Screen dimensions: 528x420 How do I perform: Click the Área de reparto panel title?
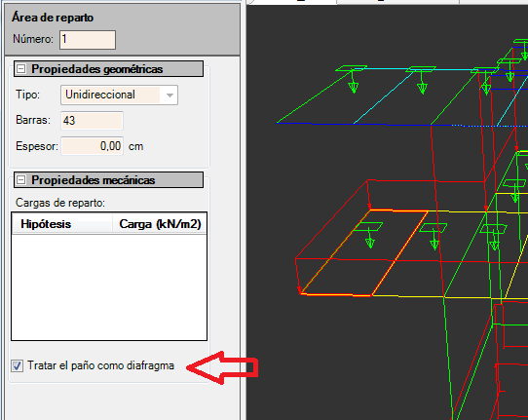[x=53, y=18]
